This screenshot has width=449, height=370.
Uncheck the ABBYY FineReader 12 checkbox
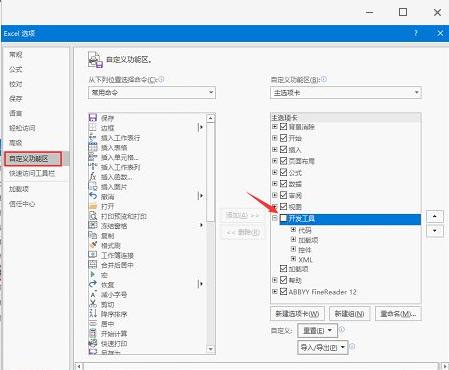(283, 291)
